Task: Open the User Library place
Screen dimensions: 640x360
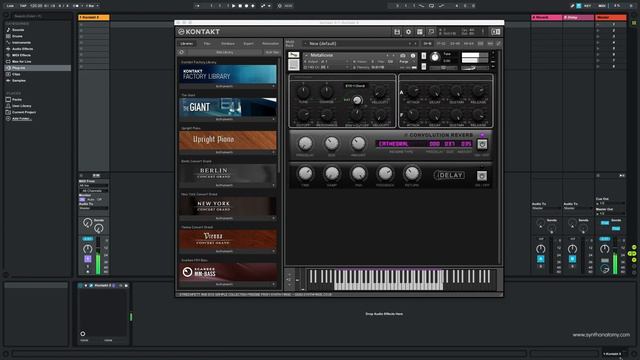Action: pos(21,106)
